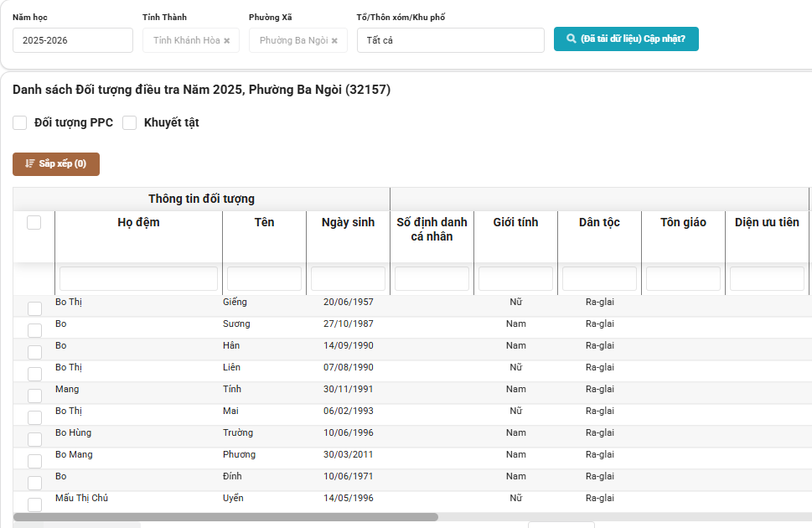Click the Thông tin đối tượng group header

tap(201, 199)
